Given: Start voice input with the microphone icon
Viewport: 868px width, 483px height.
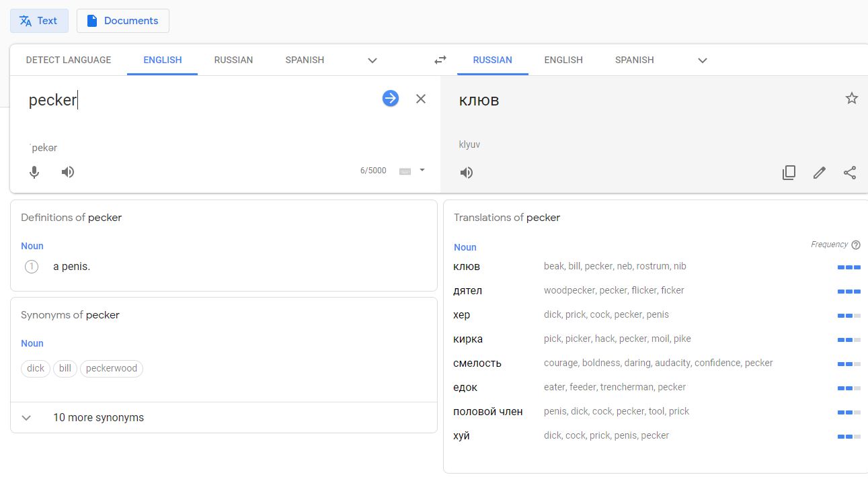Looking at the screenshot, I should 34,172.
